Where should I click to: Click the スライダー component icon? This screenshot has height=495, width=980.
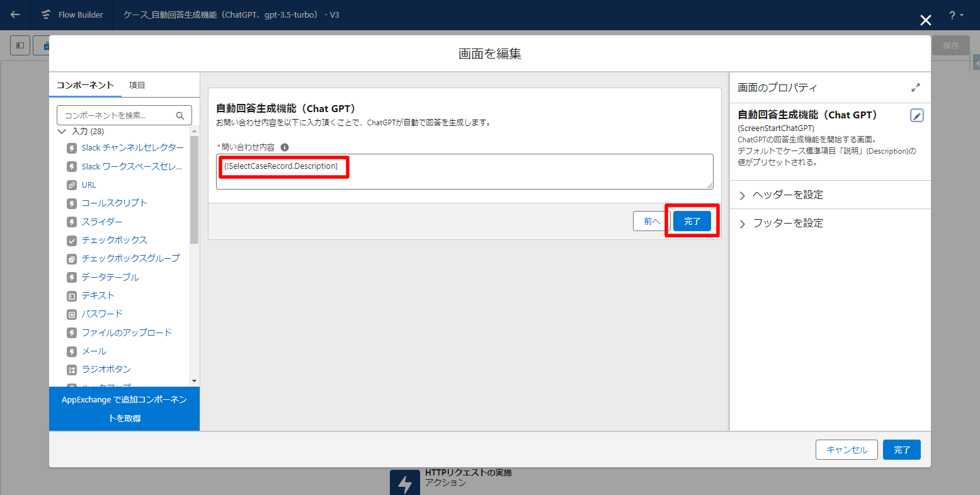click(x=72, y=222)
